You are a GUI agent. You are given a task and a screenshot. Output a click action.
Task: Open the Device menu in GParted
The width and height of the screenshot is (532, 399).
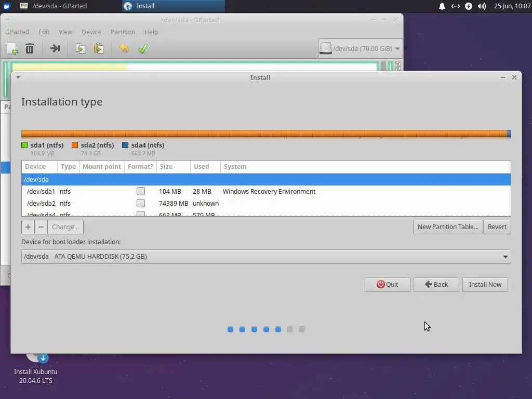[x=91, y=32]
